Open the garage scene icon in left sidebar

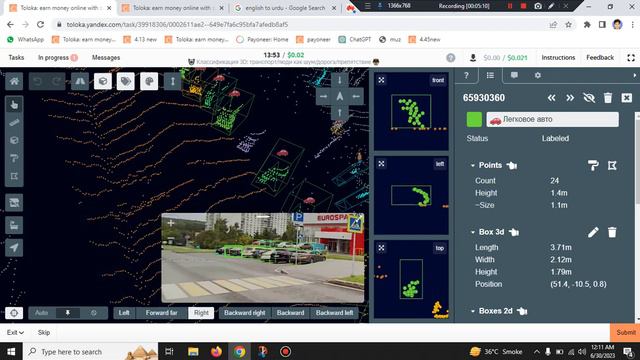click(14, 202)
